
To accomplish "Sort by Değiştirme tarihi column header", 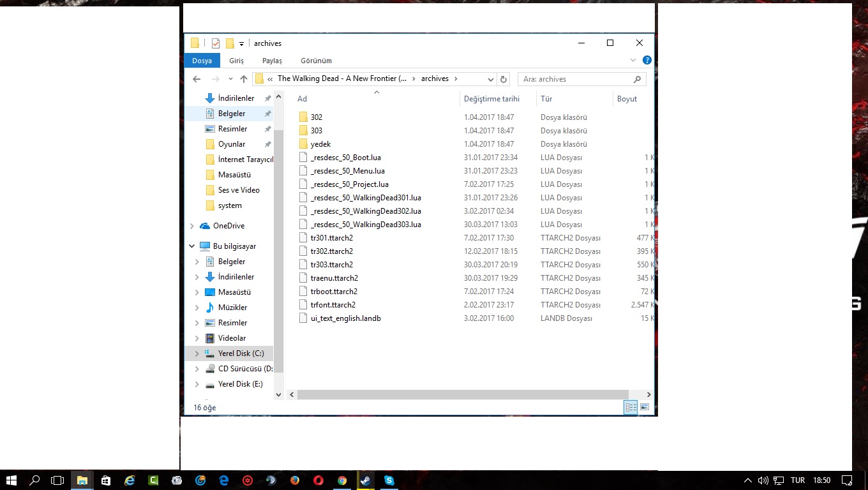I will 491,99.
